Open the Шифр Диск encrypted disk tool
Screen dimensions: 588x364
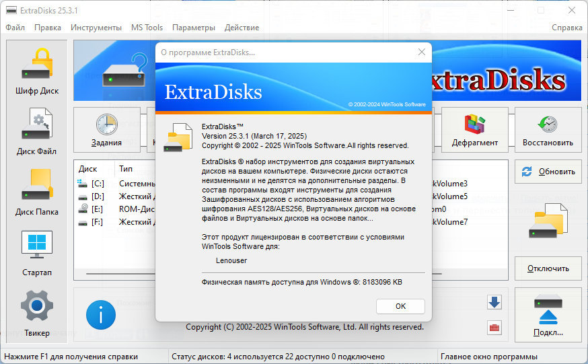[x=37, y=71]
